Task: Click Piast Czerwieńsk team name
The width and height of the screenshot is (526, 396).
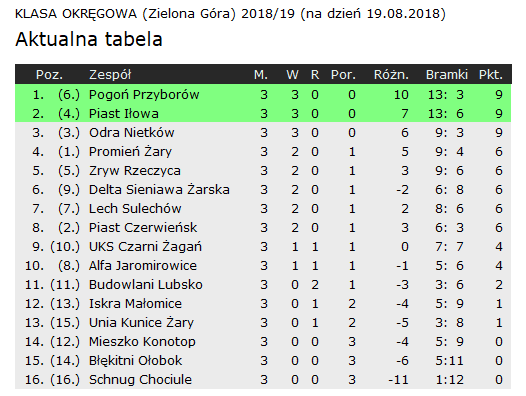Action: (143, 228)
